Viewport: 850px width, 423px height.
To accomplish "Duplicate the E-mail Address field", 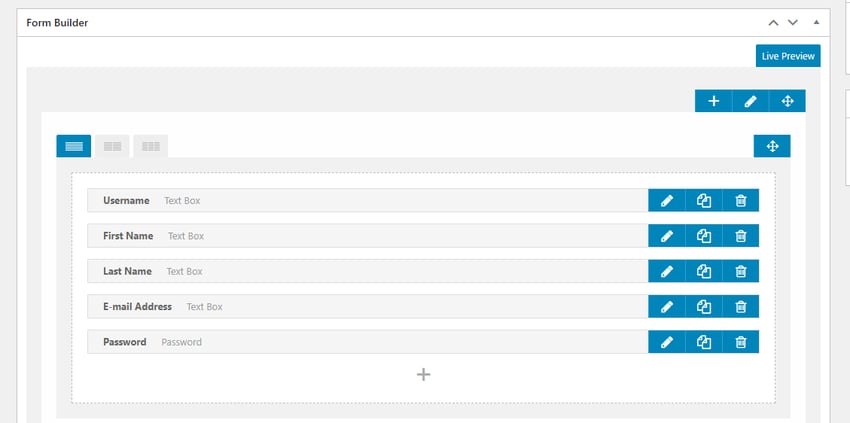I will point(704,307).
